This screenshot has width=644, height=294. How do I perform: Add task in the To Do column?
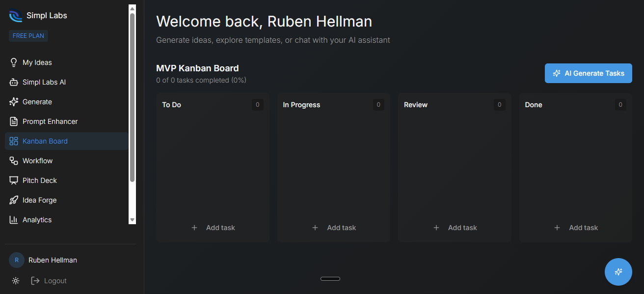(213, 228)
